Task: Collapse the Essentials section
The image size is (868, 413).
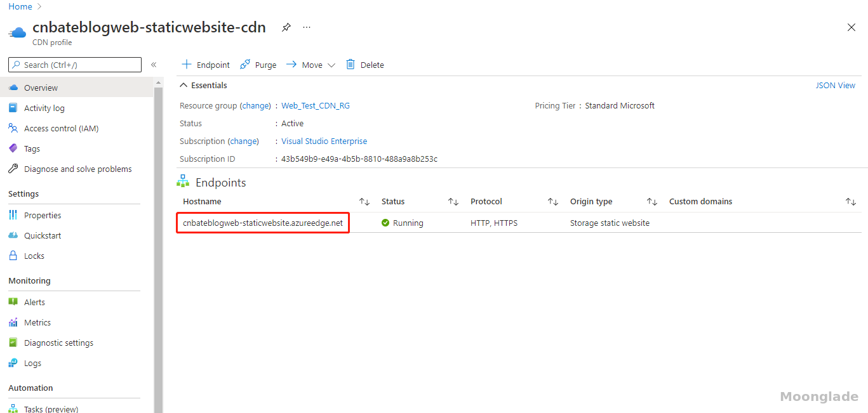Action: pos(184,85)
